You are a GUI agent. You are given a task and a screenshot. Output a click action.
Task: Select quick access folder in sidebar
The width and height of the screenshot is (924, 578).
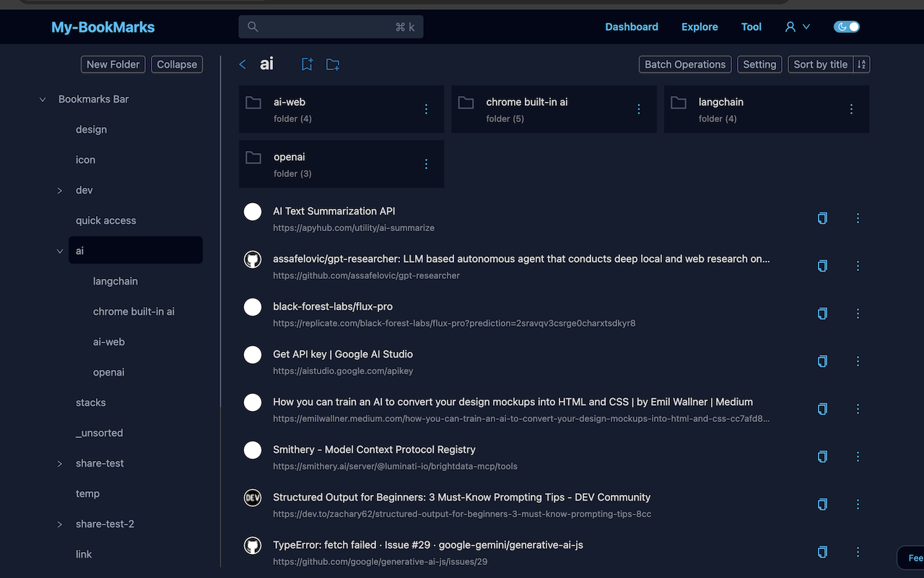coord(105,220)
